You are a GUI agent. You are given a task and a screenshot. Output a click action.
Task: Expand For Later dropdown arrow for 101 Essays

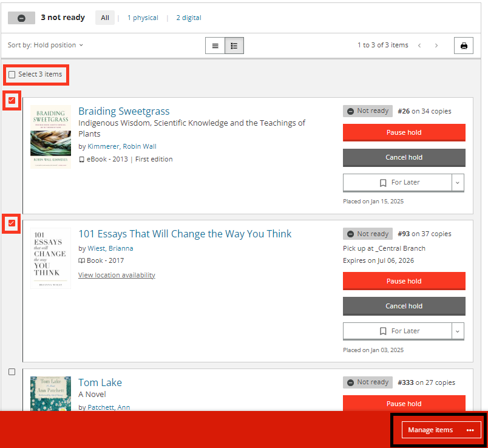click(458, 331)
